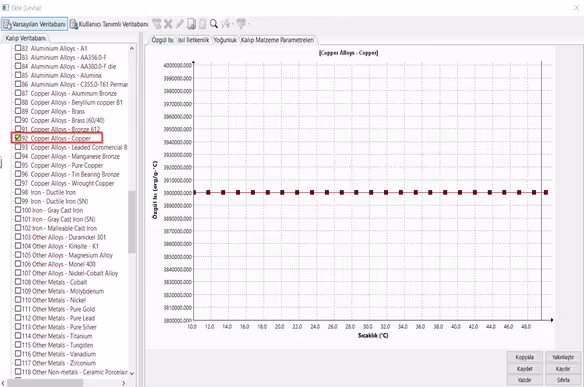
Task: Check the 114 Other Metals - Titanium checkbox
Action: (18, 336)
